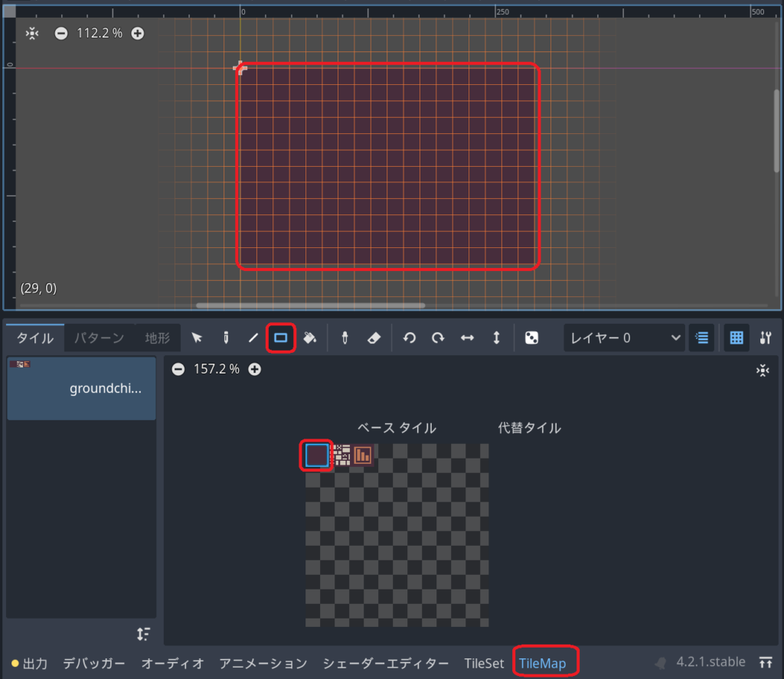Select the Rectangle draw tool
The height and width of the screenshot is (679, 784).
tap(281, 338)
